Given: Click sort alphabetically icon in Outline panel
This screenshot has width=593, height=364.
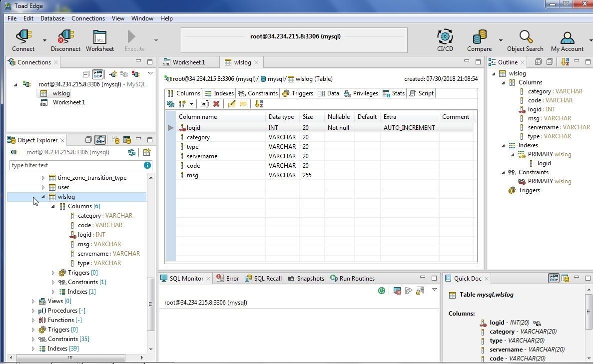Looking at the screenshot, I should [565, 62].
